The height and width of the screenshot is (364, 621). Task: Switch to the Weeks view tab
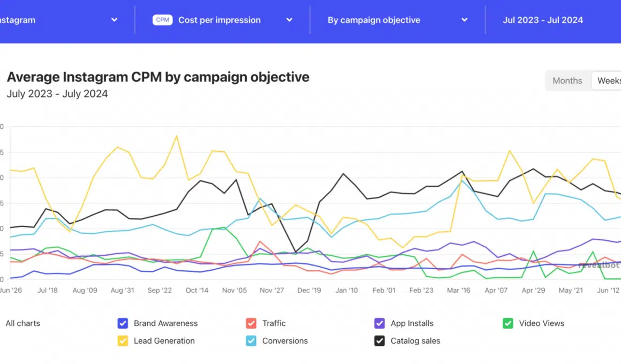point(608,81)
